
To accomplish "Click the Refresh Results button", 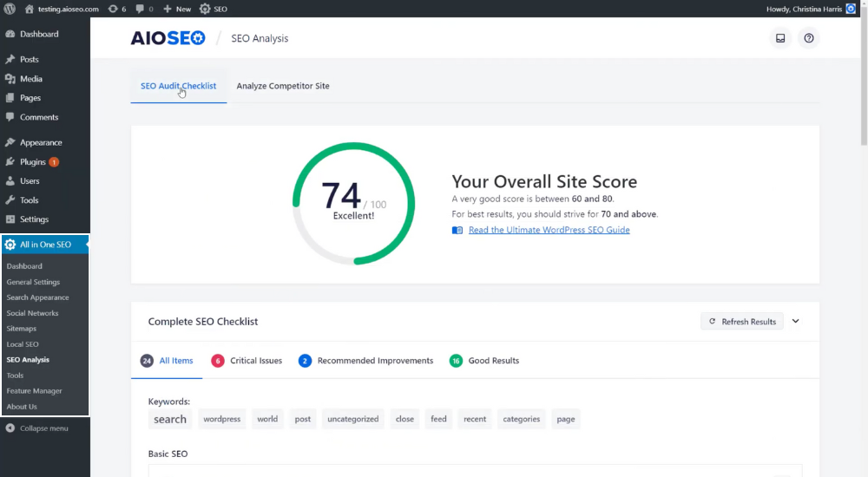I will (x=742, y=322).
